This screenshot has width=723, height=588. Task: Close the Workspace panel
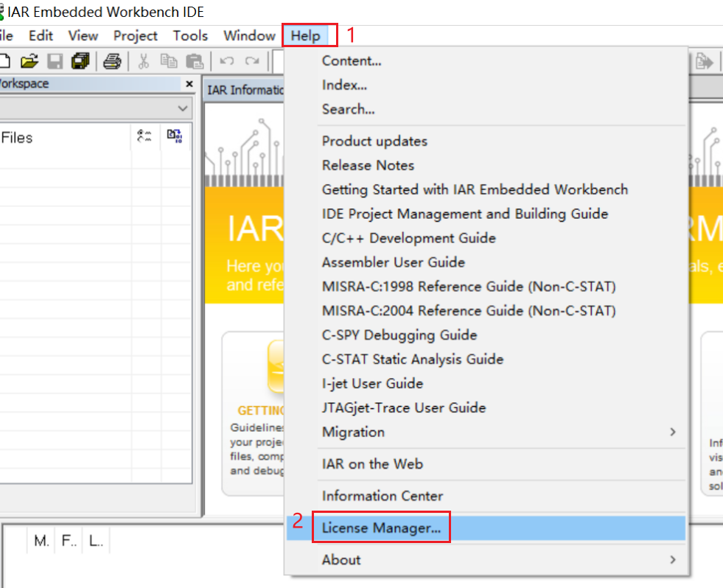pyautogui.click(x=189, y=84)
